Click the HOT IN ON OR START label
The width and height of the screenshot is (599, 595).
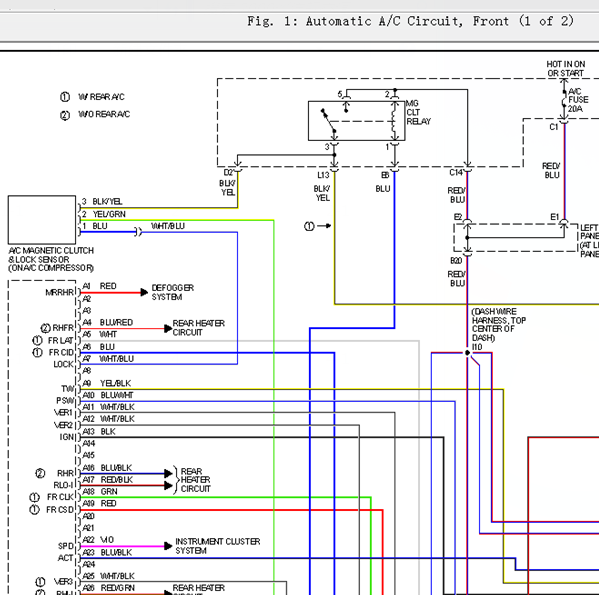point(565,68)
